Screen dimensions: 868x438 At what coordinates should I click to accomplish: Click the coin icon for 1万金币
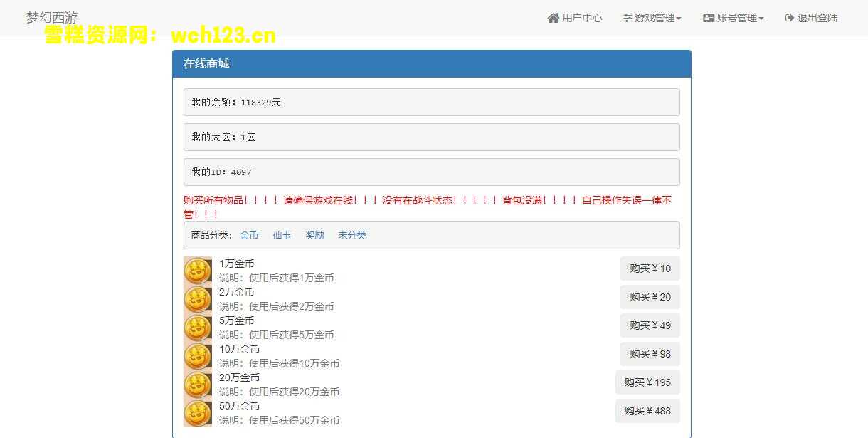(198, 271)
